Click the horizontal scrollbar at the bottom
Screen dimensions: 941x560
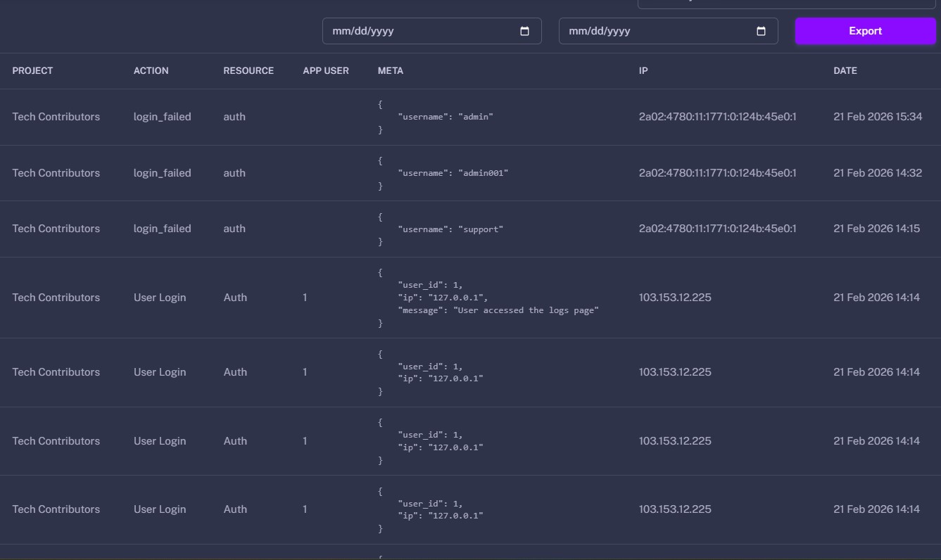pyautogui.click(x=470, y=556)
